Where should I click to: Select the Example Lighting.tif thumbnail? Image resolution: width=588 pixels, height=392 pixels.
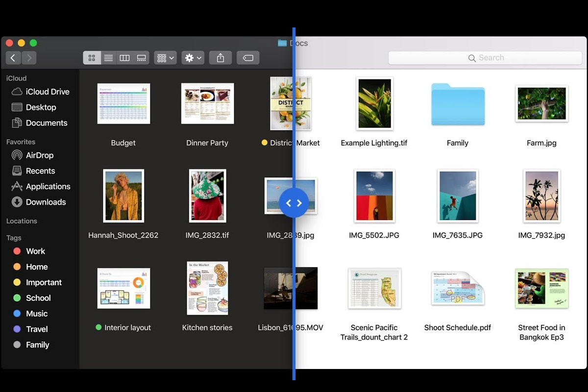tap(374, 103)
